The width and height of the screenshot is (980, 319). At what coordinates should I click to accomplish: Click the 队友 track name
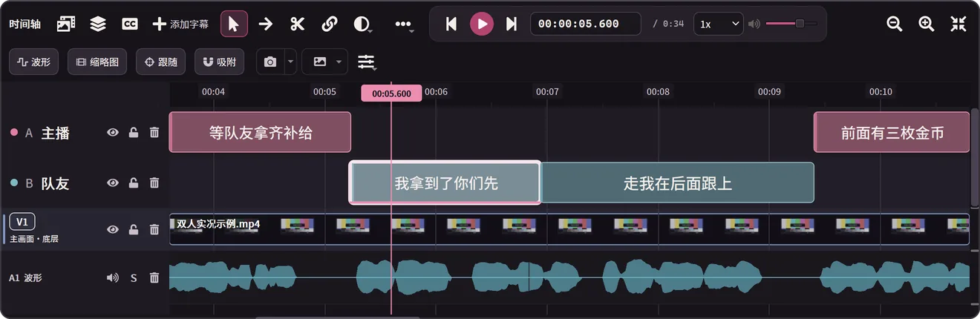pyautogui.click(x=55, y=182)
